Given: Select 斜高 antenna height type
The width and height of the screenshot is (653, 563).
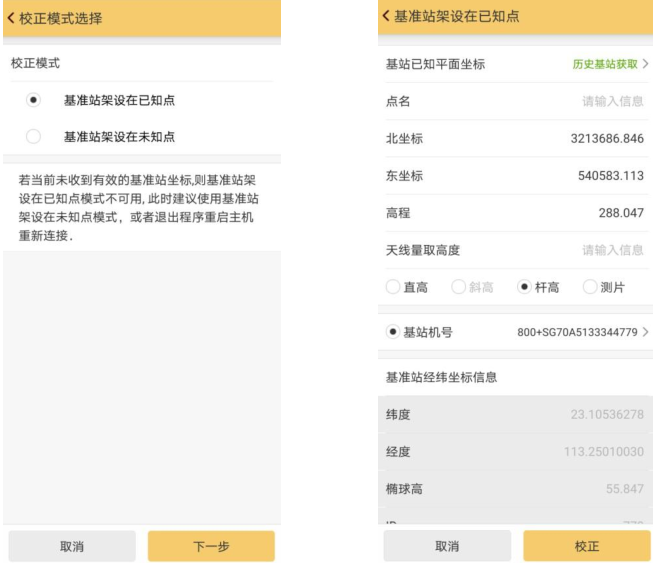Looking at the screenshot, I should pos(460,288).
